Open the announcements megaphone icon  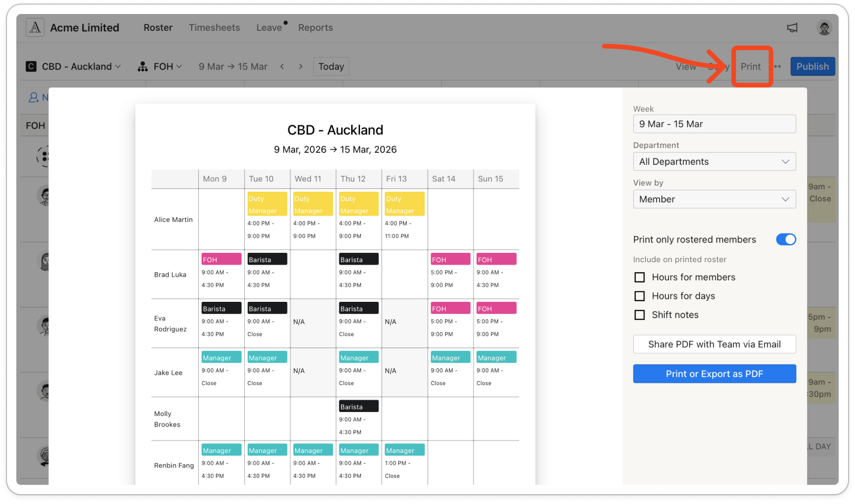tap(792, 27)
